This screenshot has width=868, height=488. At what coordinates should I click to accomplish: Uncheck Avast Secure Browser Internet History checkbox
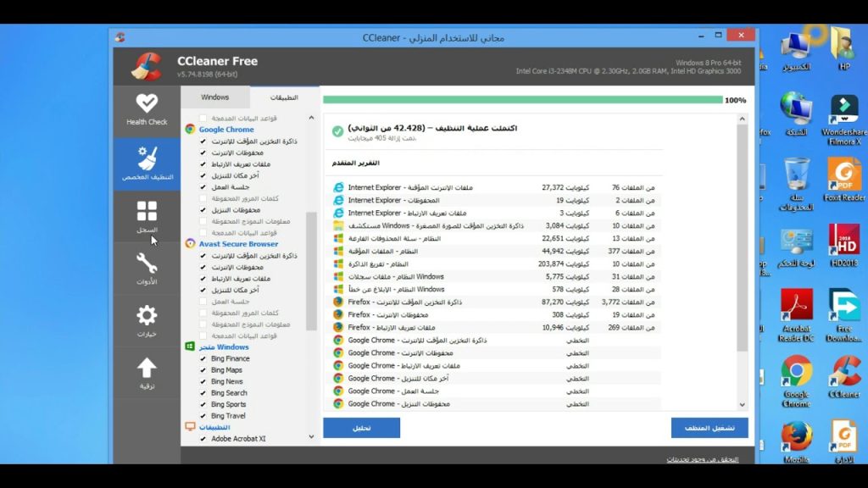[203, 267]
